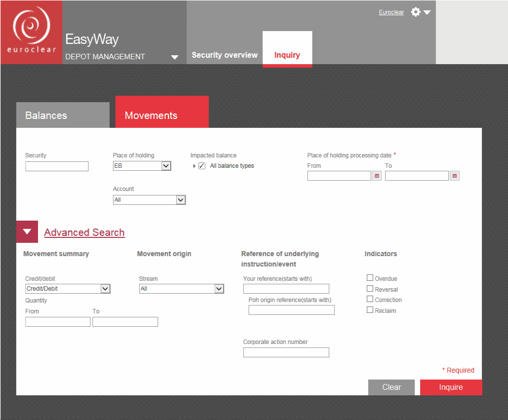This screenshot has height=420, width=508.
Task: Expand the Impacted balance tree arrow
Action: click(194, 166)
